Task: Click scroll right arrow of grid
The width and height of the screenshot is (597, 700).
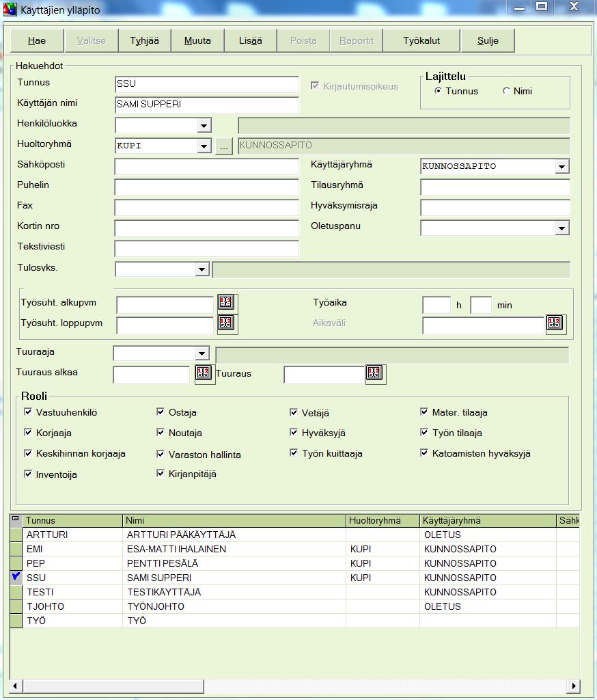Action: (x=573, y=685)
